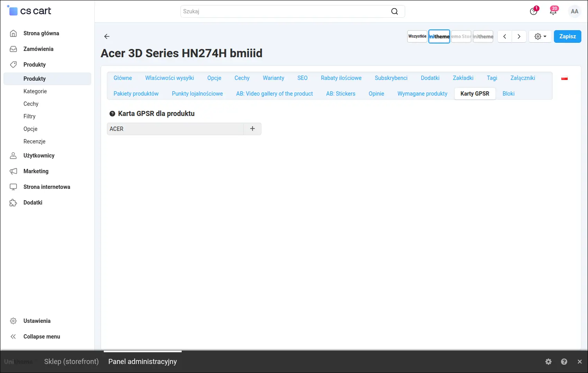Click the Ustawienia gear icon in sidebar
This screenshot has width=588, height=373.
[x=13, y=321]
